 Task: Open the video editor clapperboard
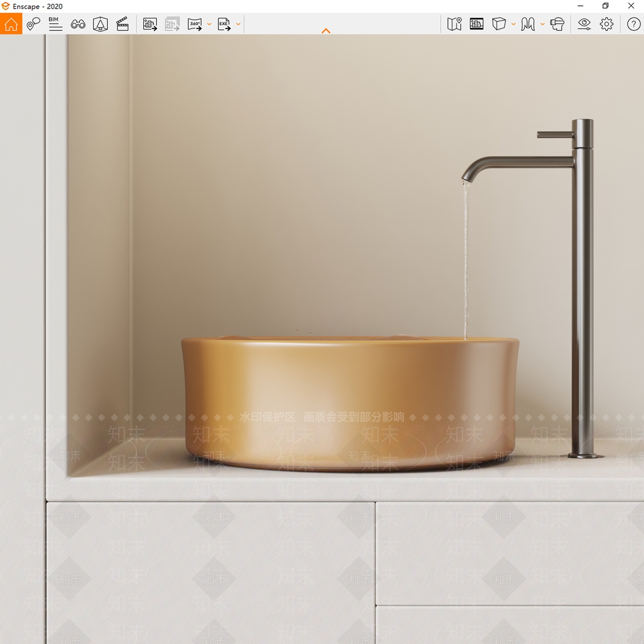point(122,24)
